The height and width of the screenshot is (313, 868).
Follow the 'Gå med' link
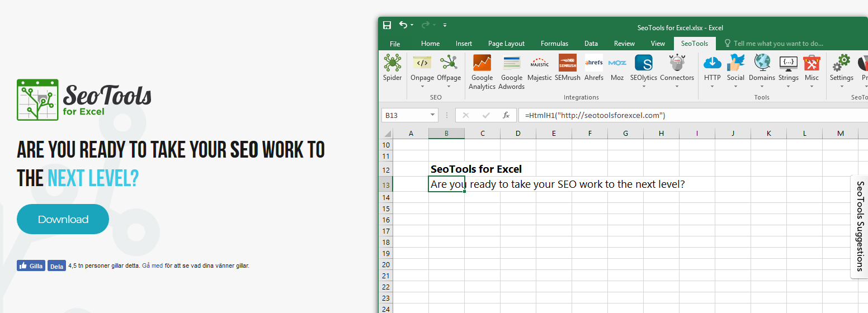[152, 266]
